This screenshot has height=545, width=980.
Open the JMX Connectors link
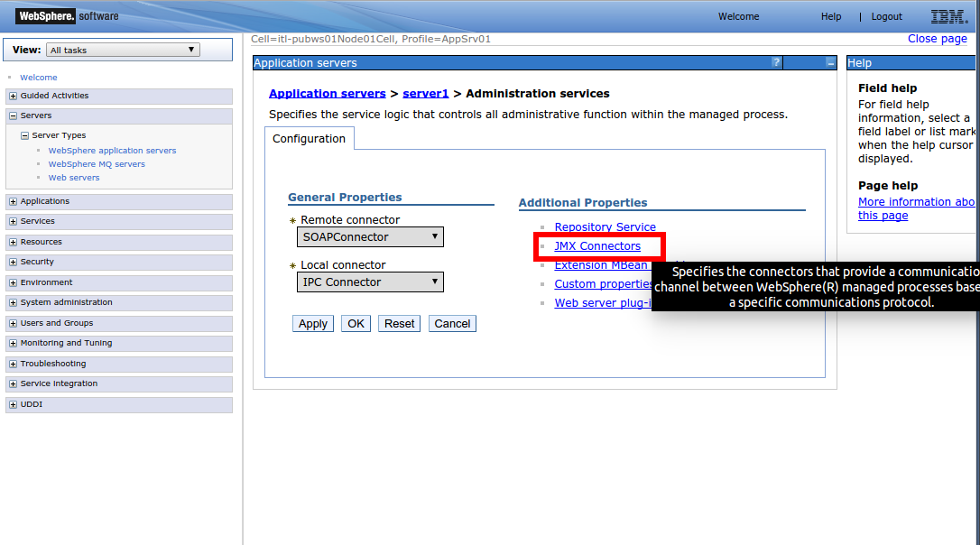point(596,246)
